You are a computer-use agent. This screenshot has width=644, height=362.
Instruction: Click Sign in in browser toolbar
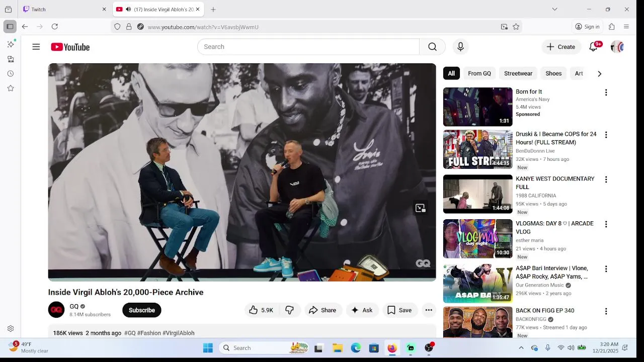(588, 27)
